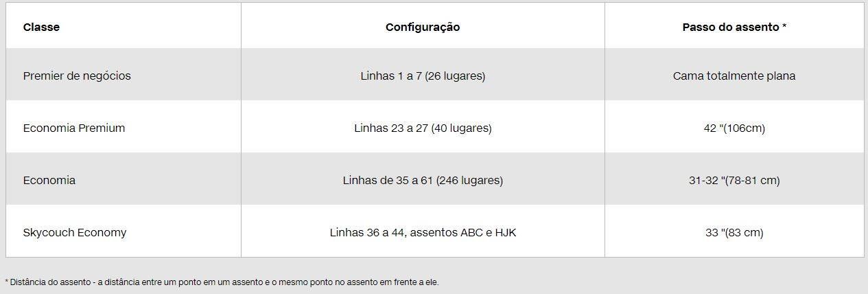Click Linhas 1 a 7 (26 lugares)
The width and height of the screenshot is (868, 294).
[423, 76]
